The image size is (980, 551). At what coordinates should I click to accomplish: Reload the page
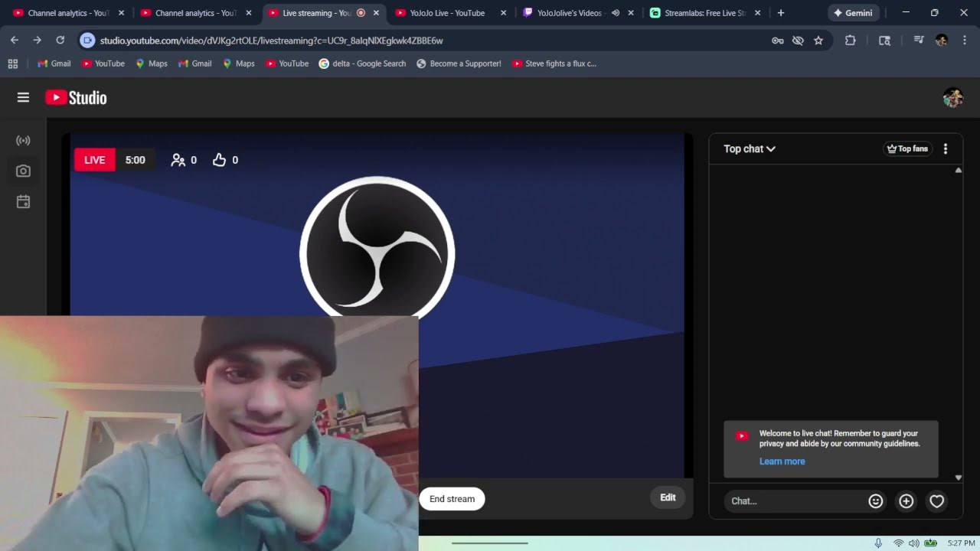[60, 41]
